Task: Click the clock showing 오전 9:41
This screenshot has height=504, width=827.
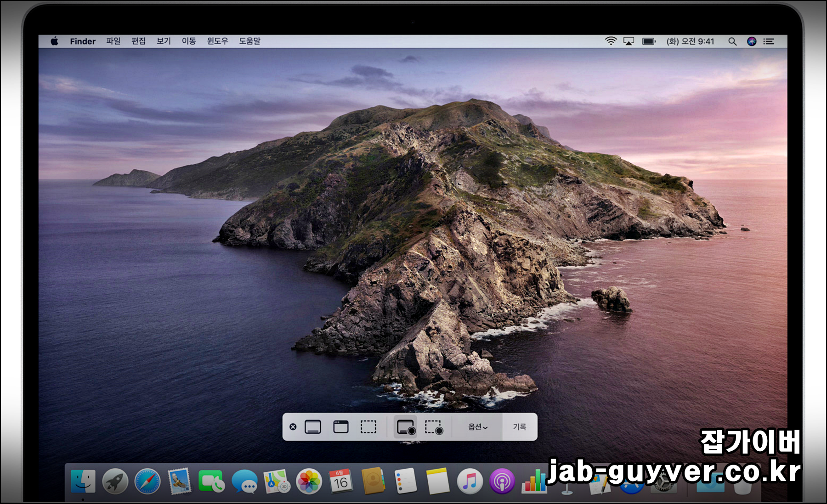Action: [x=691, y=41]
